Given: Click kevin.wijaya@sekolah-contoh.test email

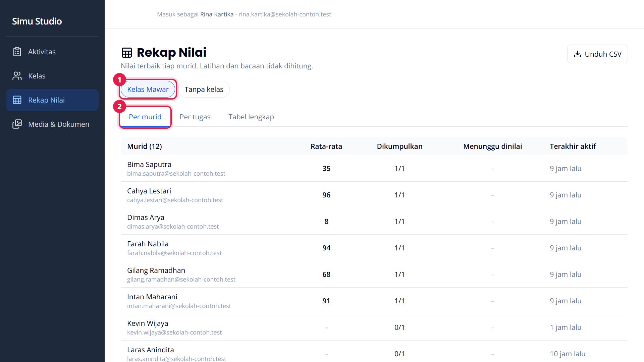Looking at the screenshot, I should (174, 332).
